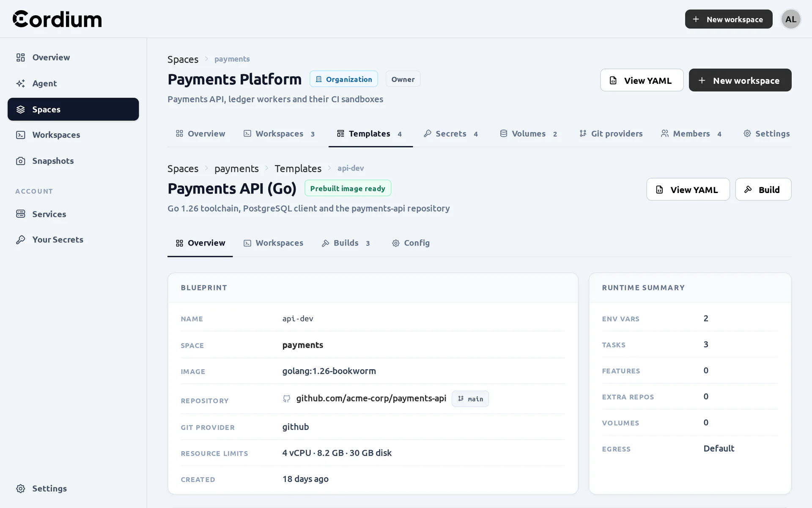Open the Volumes tab
Image resolution: width=812 pixels, height=508 pixels.
529,134
